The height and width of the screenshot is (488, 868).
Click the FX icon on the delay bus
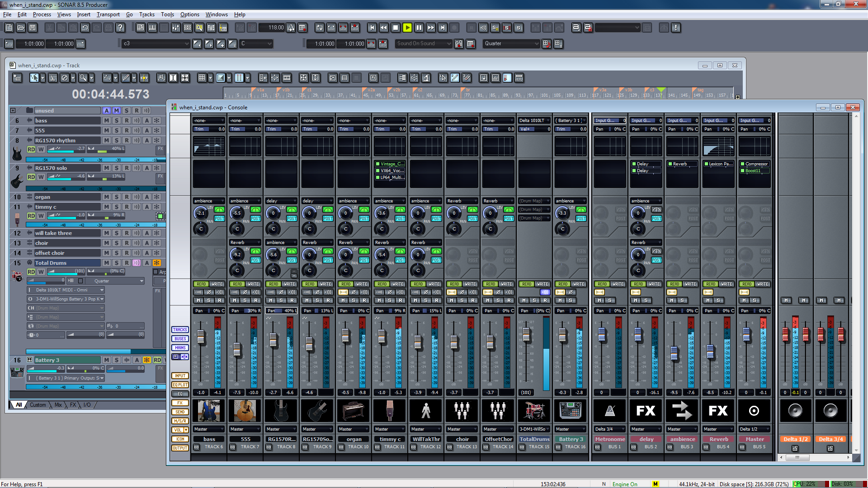point(646,411)
